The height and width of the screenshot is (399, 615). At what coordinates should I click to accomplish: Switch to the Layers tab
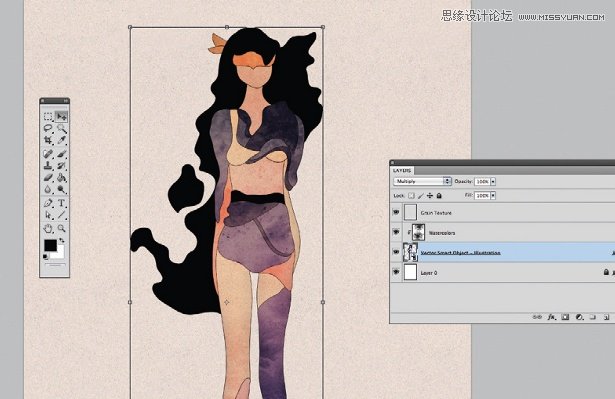[x=402, y=170]
